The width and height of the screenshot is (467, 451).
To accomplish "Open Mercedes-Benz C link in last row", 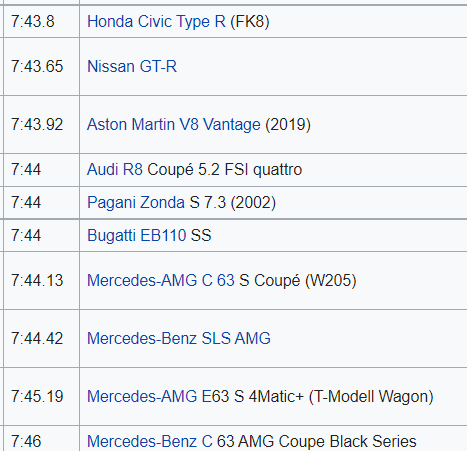I will coord(150,441).
